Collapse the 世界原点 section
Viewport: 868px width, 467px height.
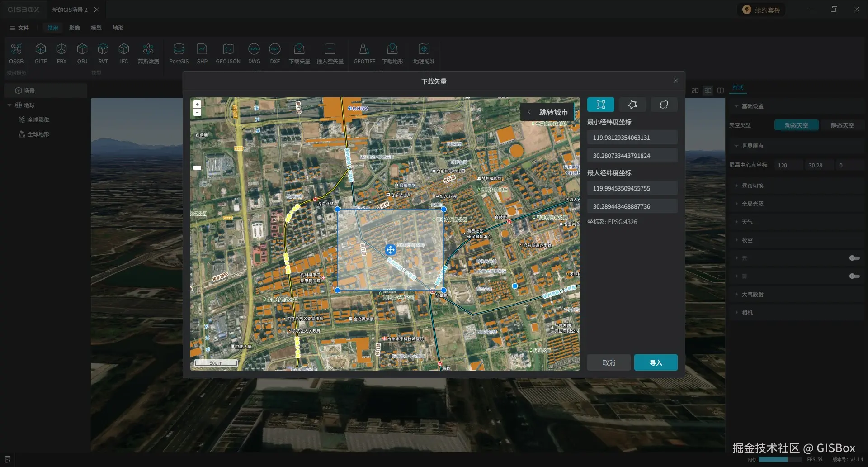(x=736, y=146)
